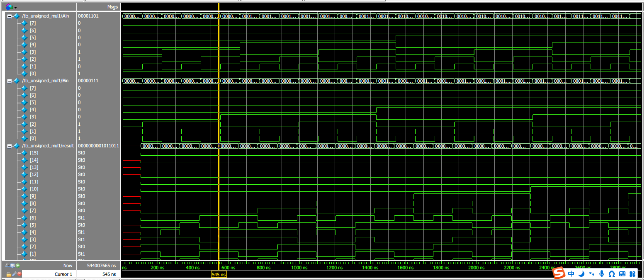Click the yellow 545 ns cursor label

coord(219,274)
